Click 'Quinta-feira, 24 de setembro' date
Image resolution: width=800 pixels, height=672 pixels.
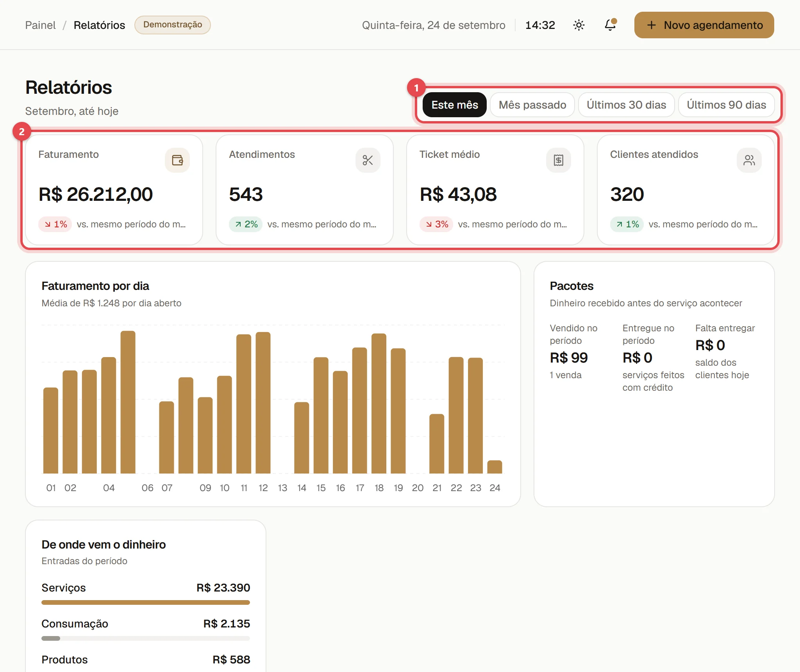434,25
